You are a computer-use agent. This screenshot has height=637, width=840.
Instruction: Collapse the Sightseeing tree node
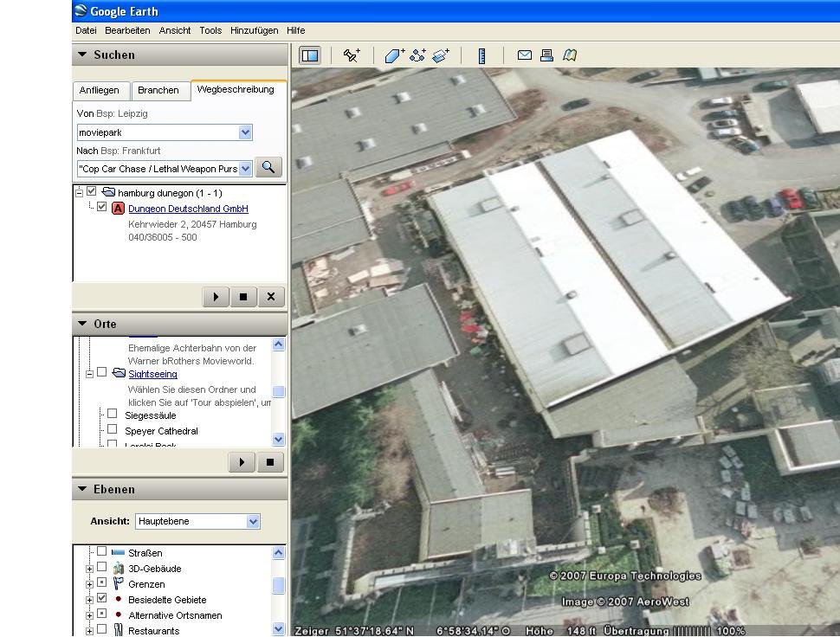point(89,374)
